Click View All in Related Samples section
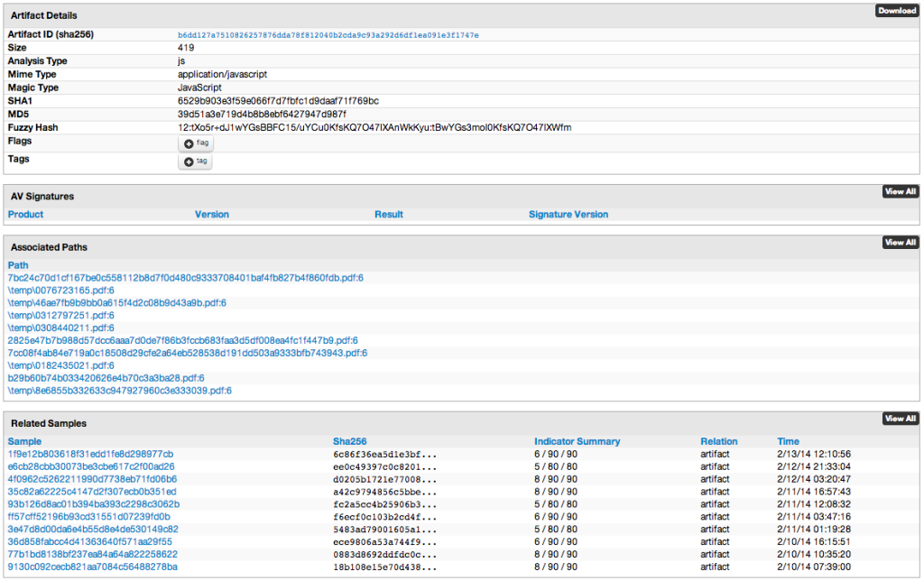 [900, 419]
